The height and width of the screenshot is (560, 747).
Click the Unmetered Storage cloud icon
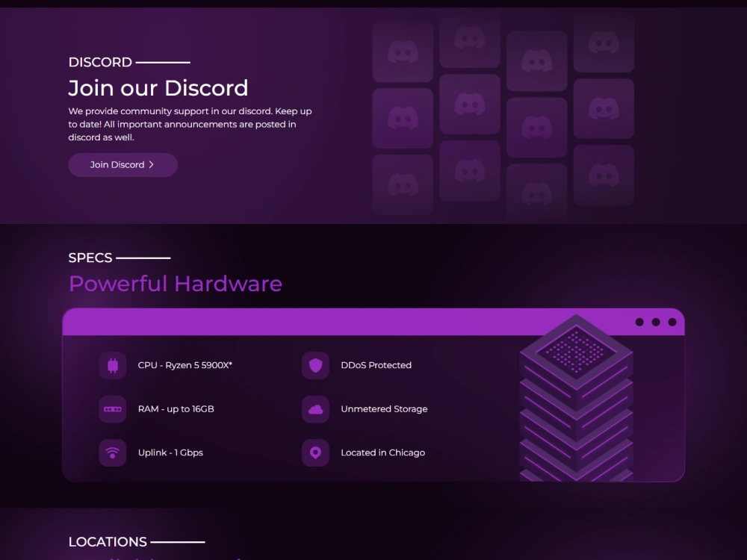point(315,409)
